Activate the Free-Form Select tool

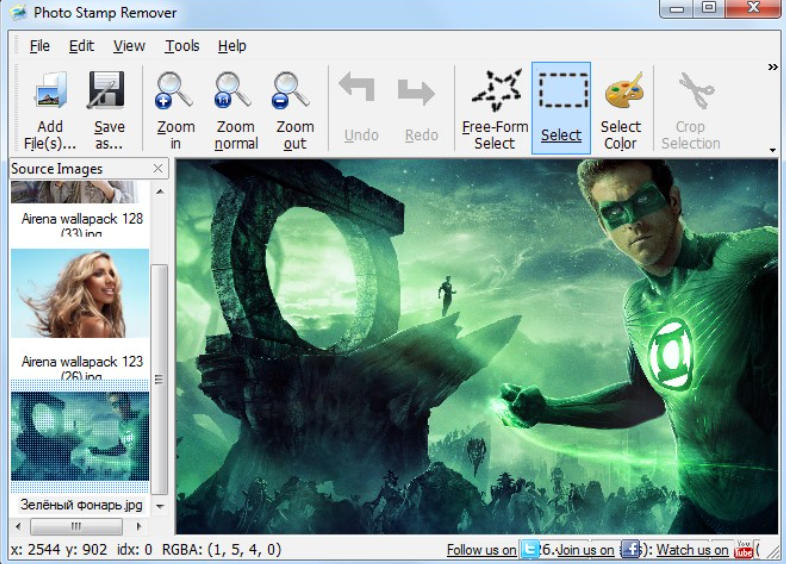click(x=494, y=92)
